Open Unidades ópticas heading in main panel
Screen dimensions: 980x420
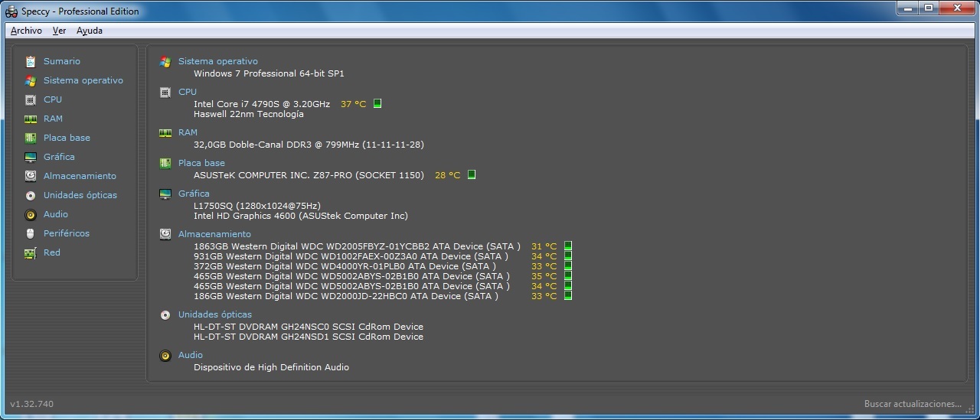pos(214,314)
